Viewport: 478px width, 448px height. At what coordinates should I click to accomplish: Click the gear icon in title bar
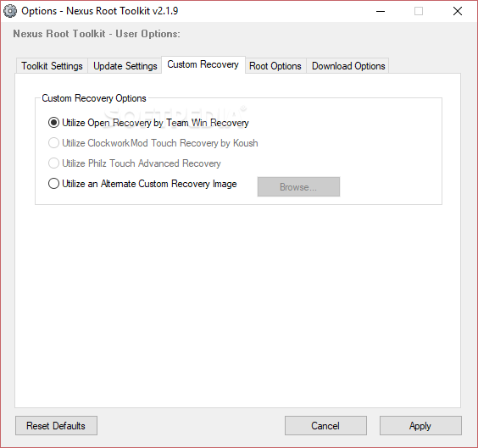click(x=10, y=11)
